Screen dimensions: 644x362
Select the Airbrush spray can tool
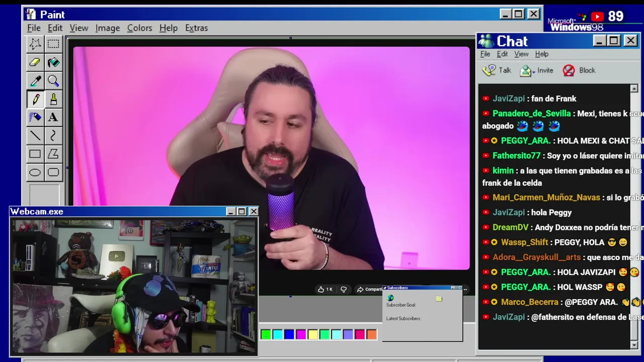[35, 117]
